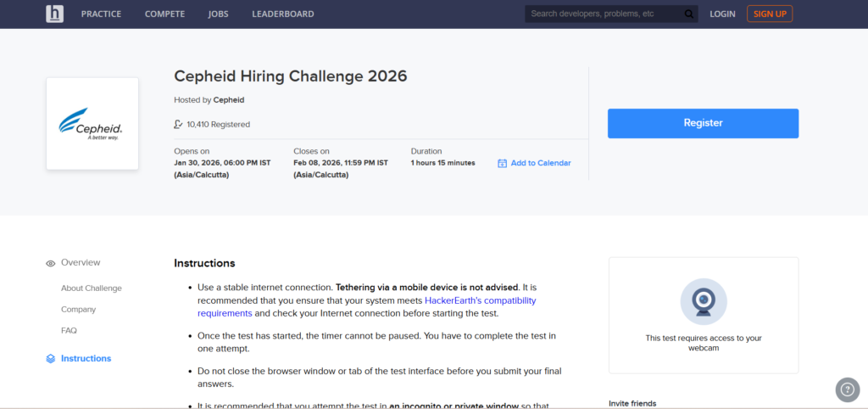Click the search magnifier icon
The height and width of the screenshot is (409, 868).
(x=689, y=14)
